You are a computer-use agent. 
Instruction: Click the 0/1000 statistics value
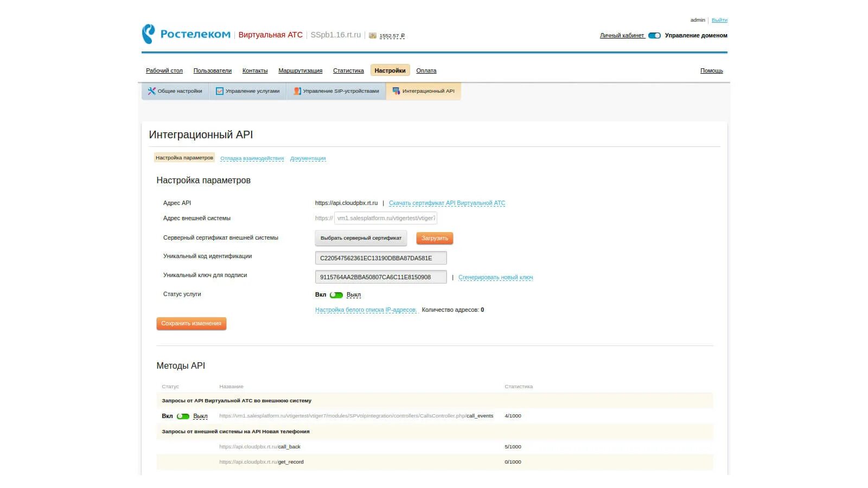(513, 462)
